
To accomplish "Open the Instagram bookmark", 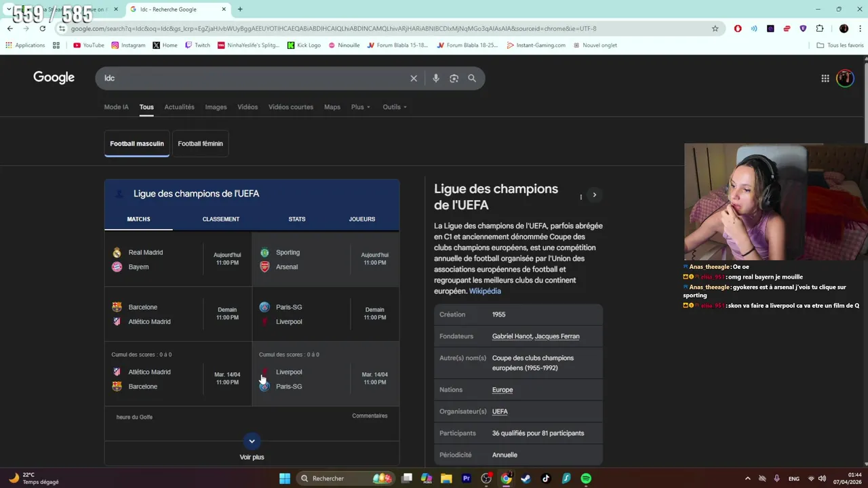I will click(128, 45).
